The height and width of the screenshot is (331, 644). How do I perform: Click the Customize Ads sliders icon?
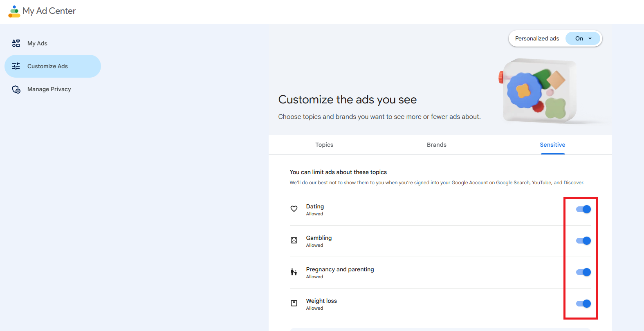pyautogui.click(x=16, y=66)
